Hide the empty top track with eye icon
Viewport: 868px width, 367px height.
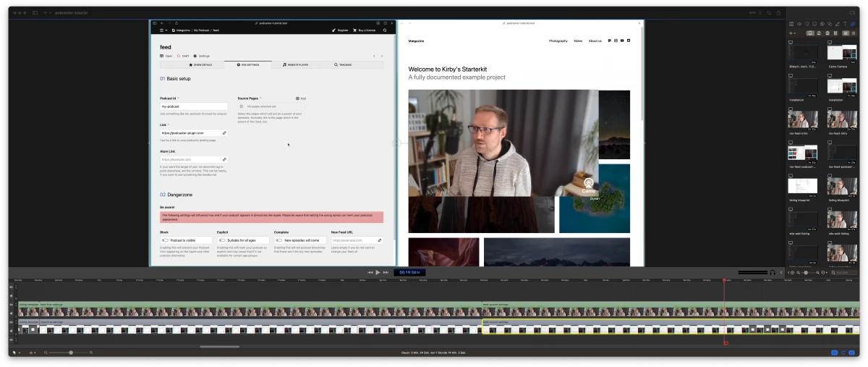tap(12, 287)
